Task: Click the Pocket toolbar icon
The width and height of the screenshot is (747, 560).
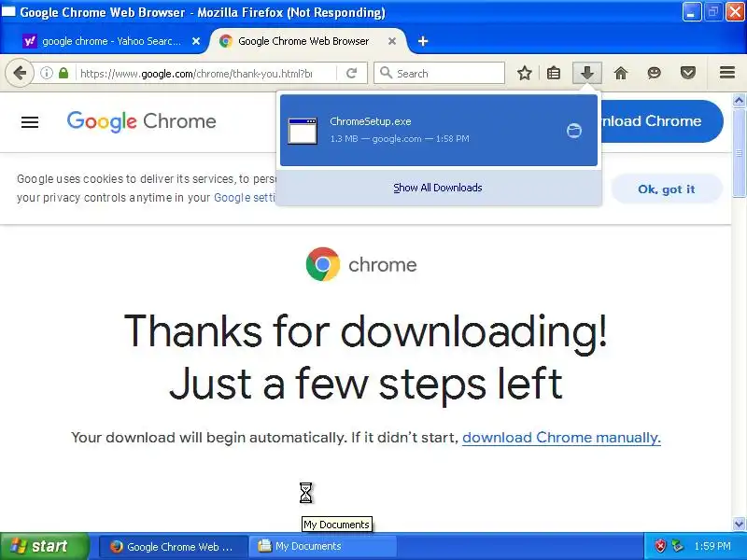Action: (688, 74)
